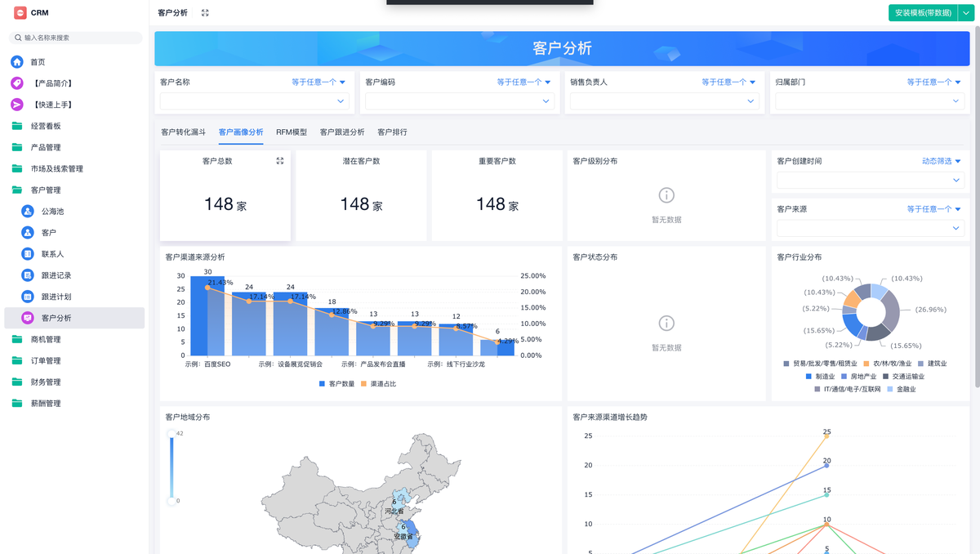Select the 跟进记录 icon
Image resolution: width=980 pixels, height=554 pixels.
(28, 275)
